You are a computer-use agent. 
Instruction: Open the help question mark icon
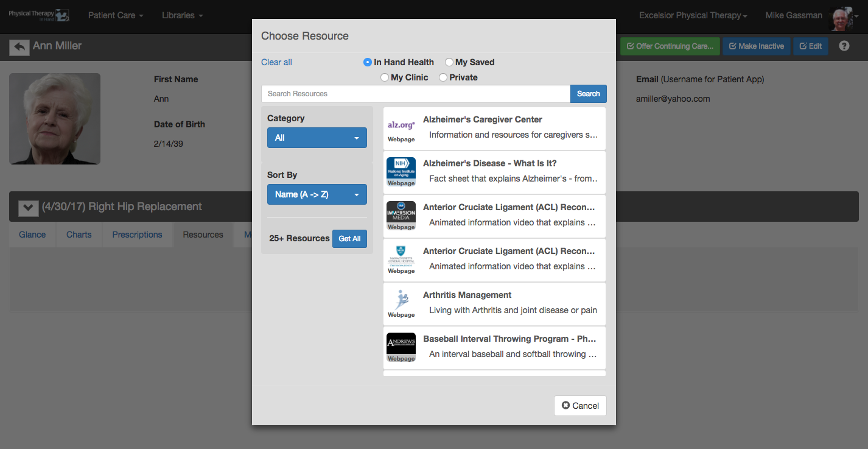tap(844, 46)
